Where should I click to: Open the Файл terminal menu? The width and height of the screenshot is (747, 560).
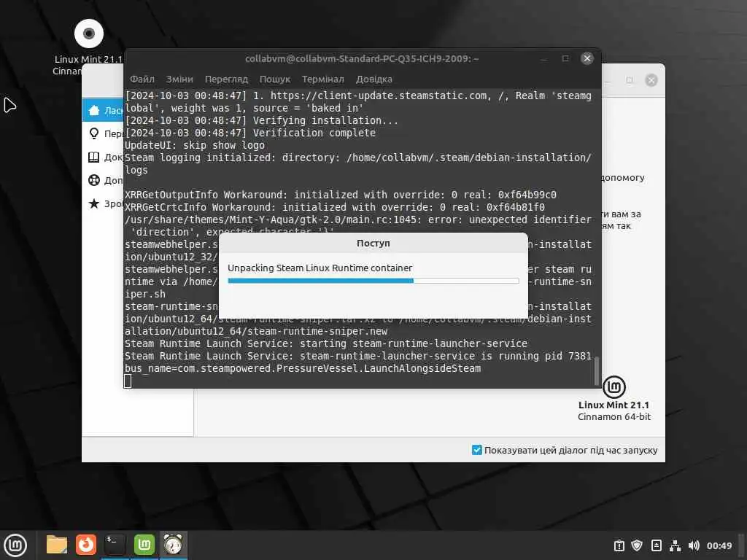142,79
